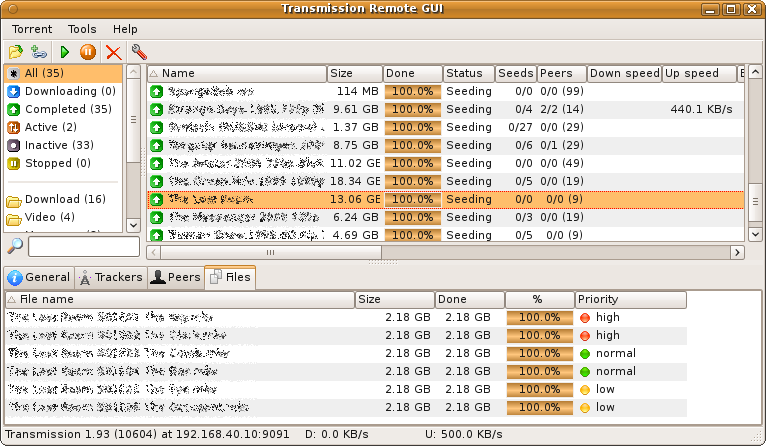Select the highlighted 13.06 GB torrent row

point(446,199)
